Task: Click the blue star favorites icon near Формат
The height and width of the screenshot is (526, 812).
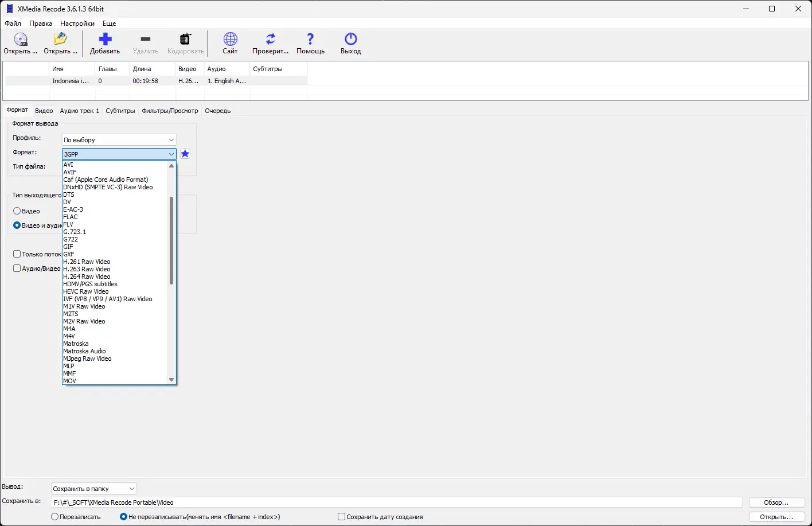Action: click(x=185, y=154)
